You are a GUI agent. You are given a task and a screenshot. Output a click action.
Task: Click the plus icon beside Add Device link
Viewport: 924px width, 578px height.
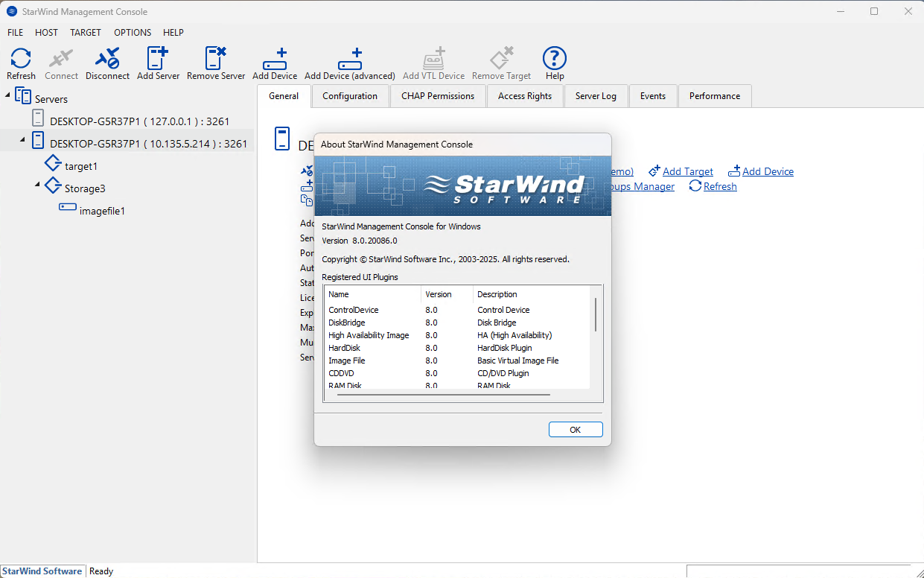click(x=734, y=171)
